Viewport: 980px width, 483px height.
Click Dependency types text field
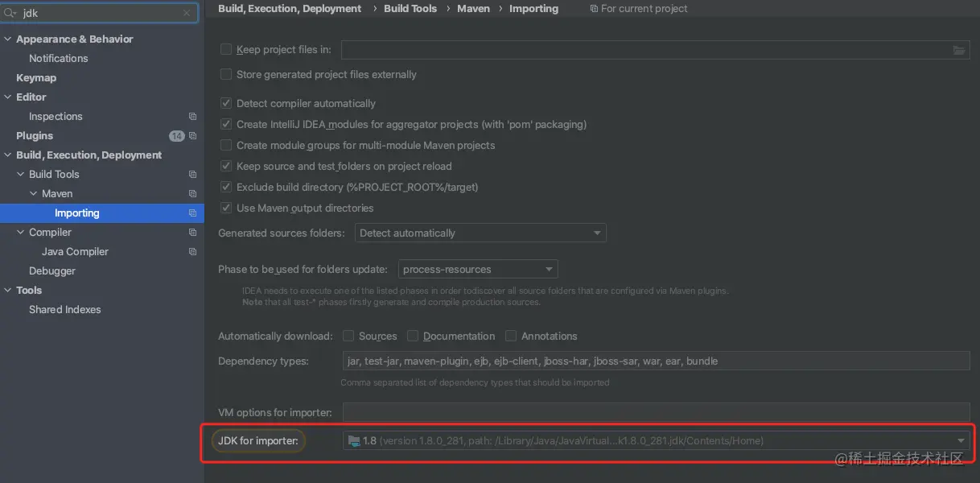click(x=657, y=361)
